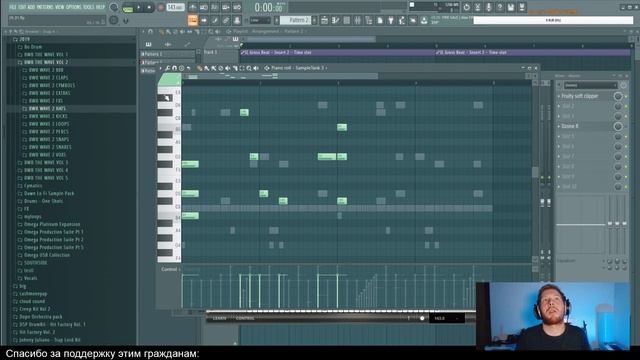Open the VIEW menu
The height and width of the screenshot is (360, 640).
(59, 7)
